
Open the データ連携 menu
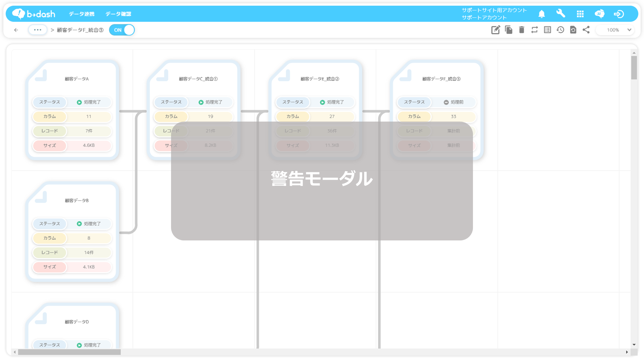click(x=81, y=14)
